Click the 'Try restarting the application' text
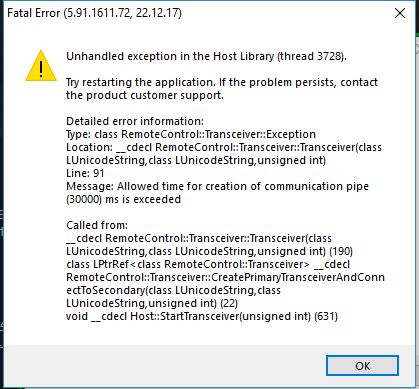 [141, 82]
